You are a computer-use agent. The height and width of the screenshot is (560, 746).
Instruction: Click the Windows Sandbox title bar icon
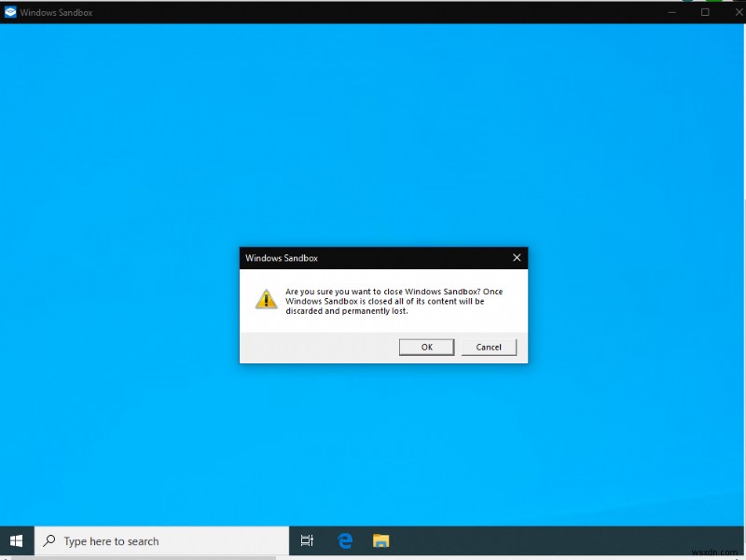pyautogui.click(x=10, y=12)
